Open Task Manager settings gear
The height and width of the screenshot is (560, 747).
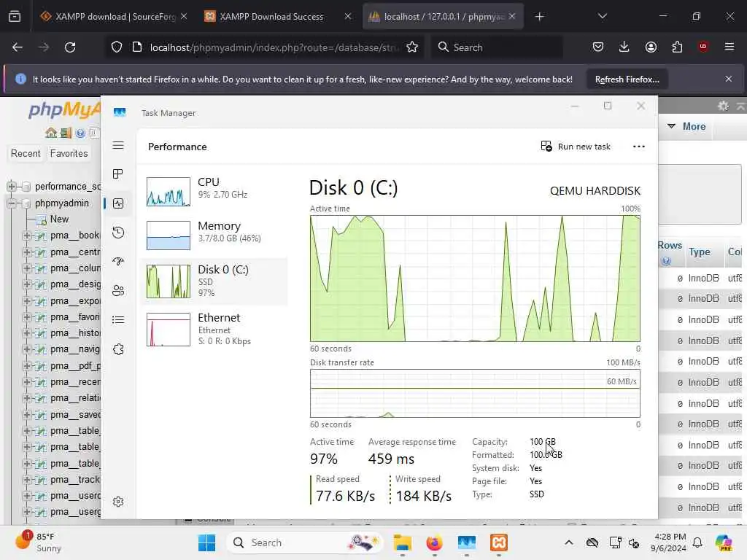(x=118, y=502)
